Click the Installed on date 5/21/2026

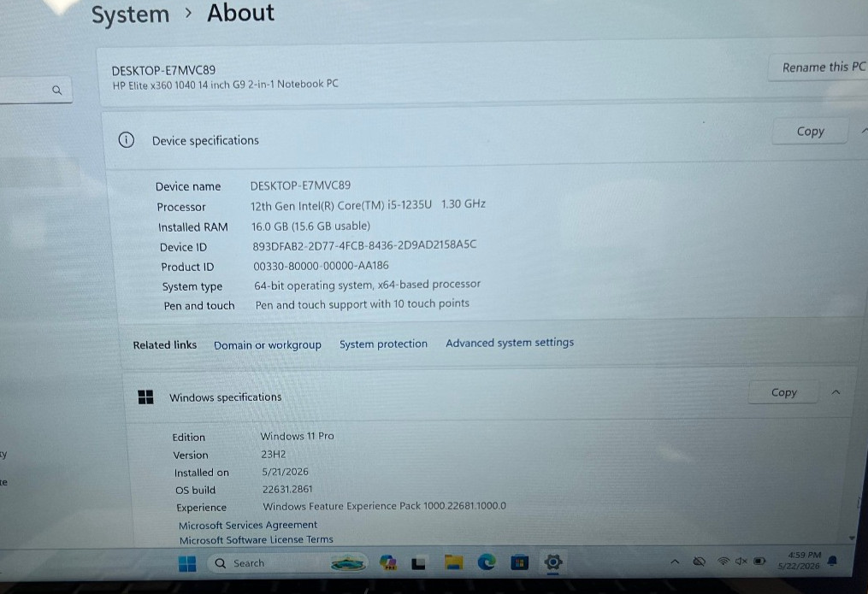[285, 472]
